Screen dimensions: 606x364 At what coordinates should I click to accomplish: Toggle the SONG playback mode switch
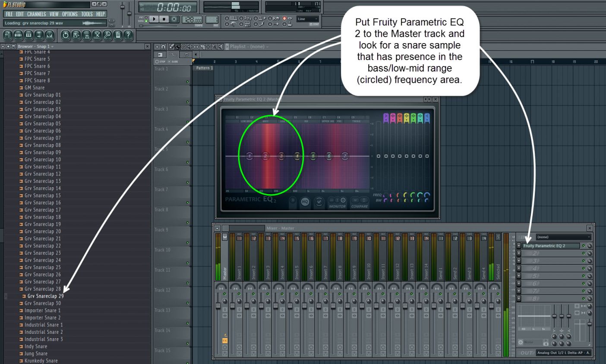click(x=146, y=21)
